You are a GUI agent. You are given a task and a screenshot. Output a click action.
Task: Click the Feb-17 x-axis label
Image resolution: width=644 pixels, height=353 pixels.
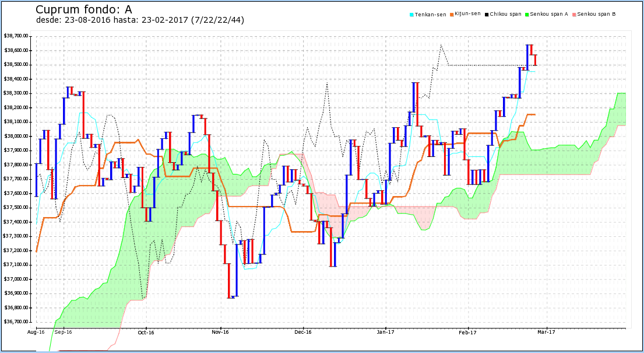(468, 333)
